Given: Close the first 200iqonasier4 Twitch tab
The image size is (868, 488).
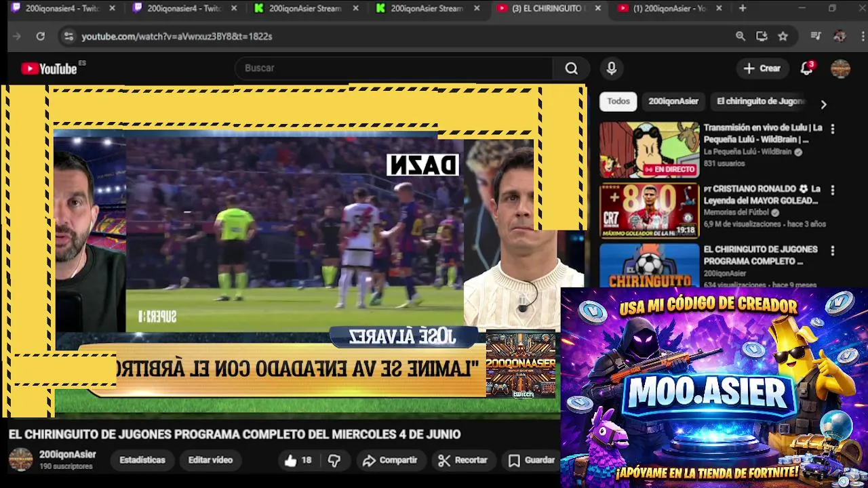Looking at the screenshot, I should pyautogui.click(x=113, y=9).
